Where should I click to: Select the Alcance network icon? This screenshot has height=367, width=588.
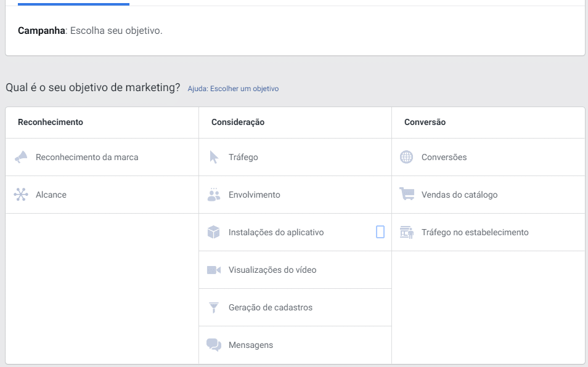(21, 195)
